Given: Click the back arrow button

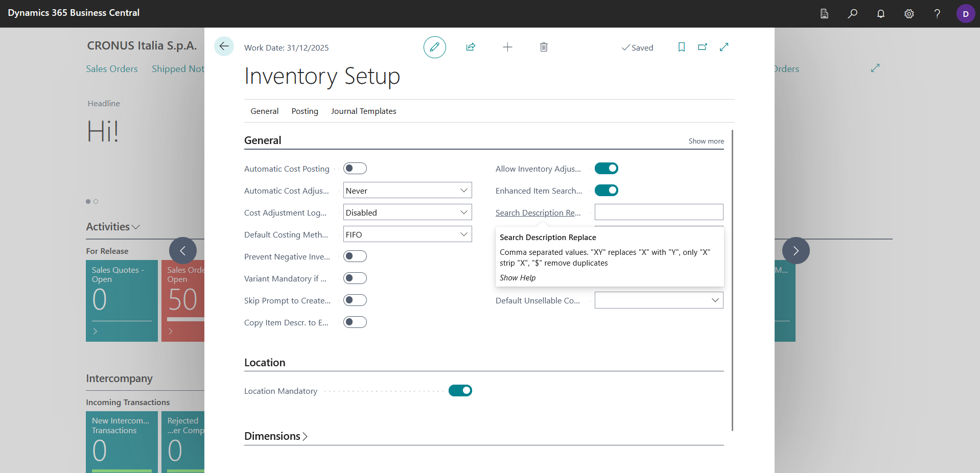Looking at the screenshot, I should (x=224, y=46).
